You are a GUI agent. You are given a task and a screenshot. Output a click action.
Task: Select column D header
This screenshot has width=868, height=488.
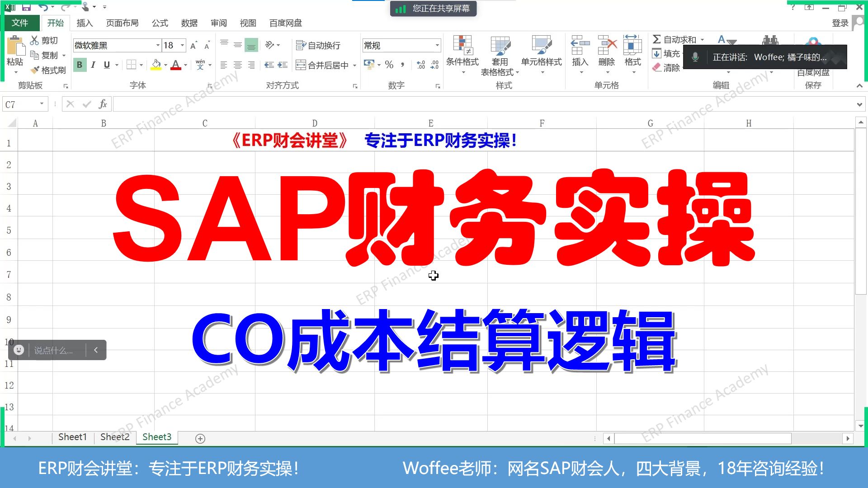coord(315,123)
